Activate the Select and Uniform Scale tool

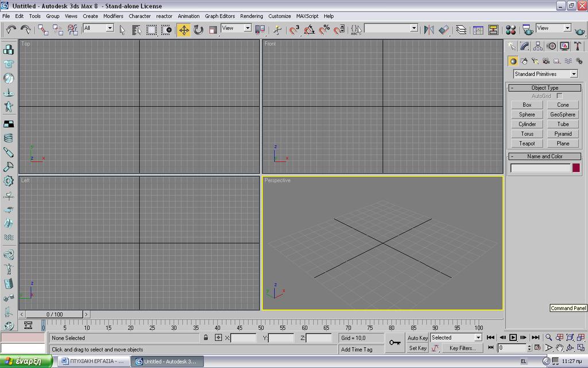pos(213,30)
